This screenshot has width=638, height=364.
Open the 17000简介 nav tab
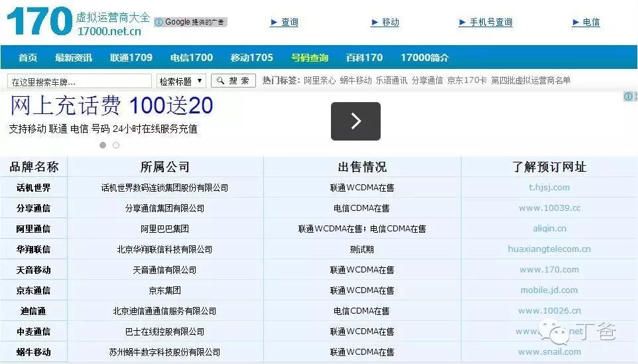point(424,58)
